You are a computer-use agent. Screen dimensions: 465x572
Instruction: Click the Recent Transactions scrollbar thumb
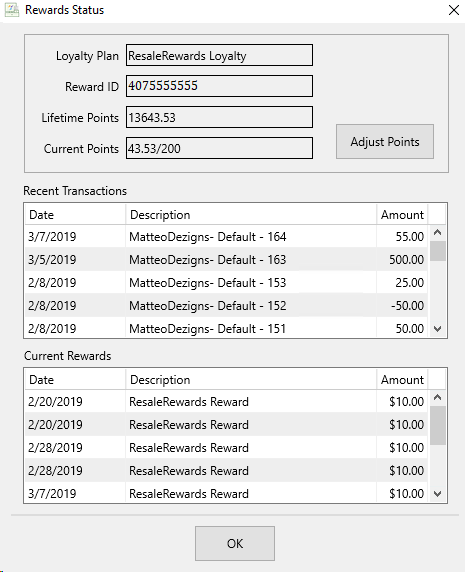[x=438, y=251]
